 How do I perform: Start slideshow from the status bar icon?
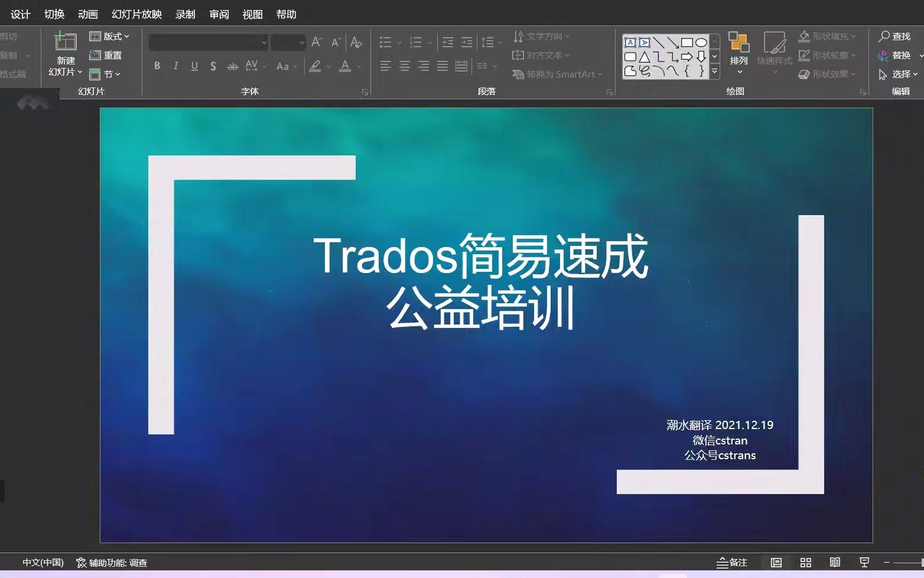(x=864, y=562)
